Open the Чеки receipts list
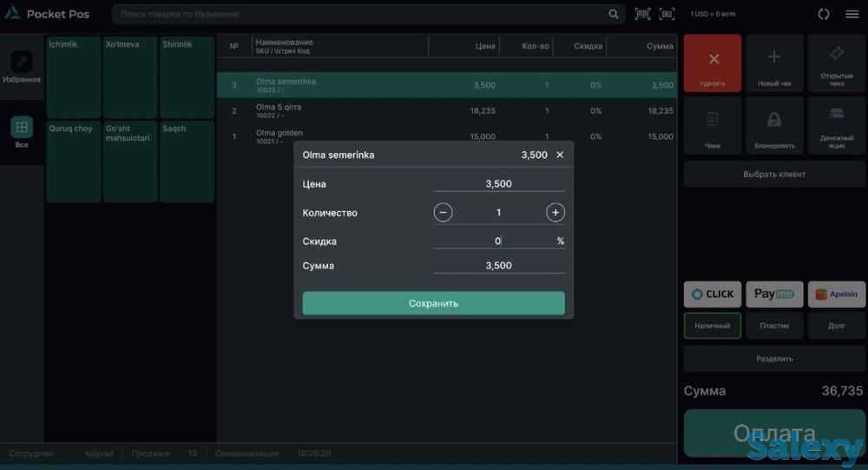868x470 pixels. point(713,125)
